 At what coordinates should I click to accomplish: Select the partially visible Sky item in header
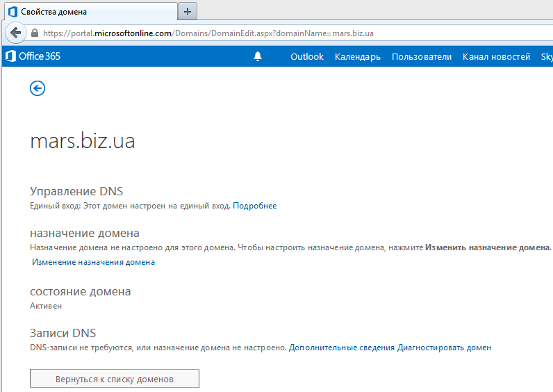546,57
